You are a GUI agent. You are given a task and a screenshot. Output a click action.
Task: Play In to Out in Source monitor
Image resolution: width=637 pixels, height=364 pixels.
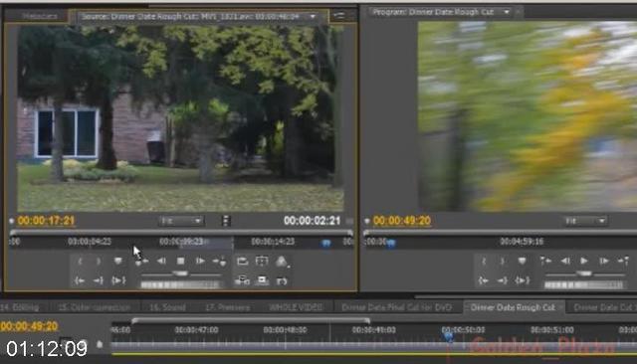coord(117,280)
